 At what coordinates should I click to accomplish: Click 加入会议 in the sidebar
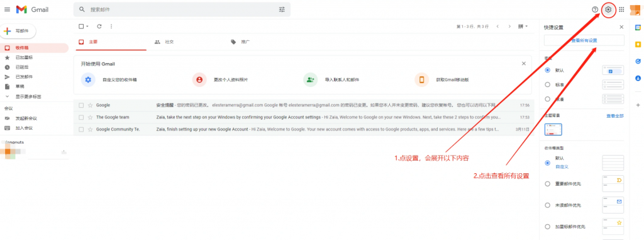point(25,128)
